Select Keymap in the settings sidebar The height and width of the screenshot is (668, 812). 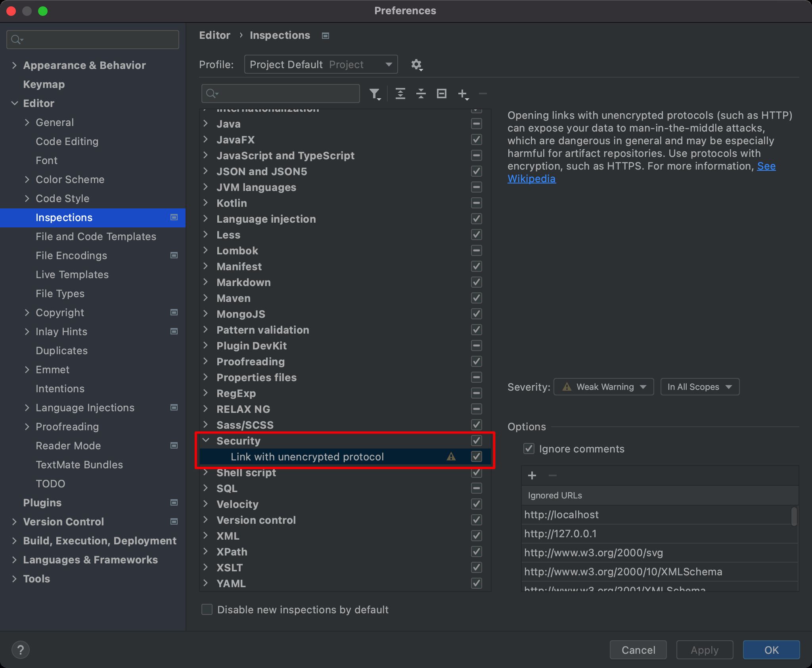(x=44, y=84)
